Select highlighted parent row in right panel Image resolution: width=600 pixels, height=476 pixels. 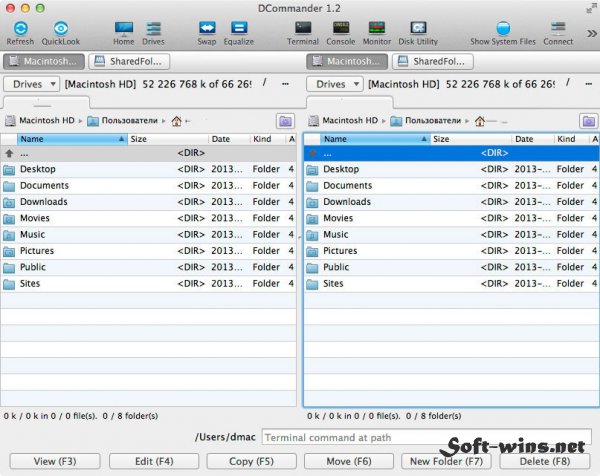[452, 153]
